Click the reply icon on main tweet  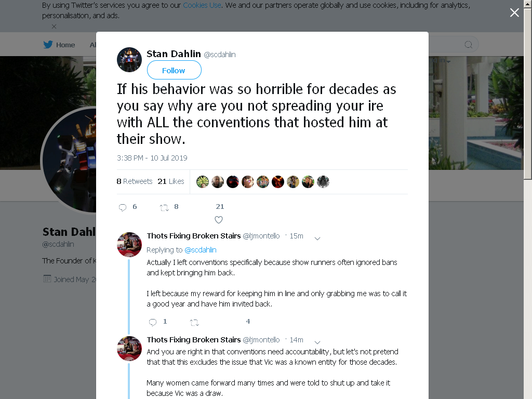point(123,207)
